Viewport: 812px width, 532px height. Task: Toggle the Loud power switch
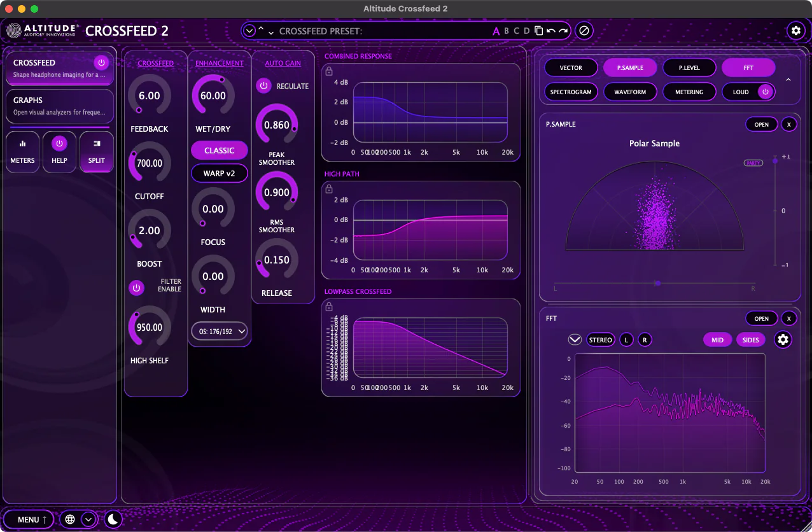pos(766,92)
